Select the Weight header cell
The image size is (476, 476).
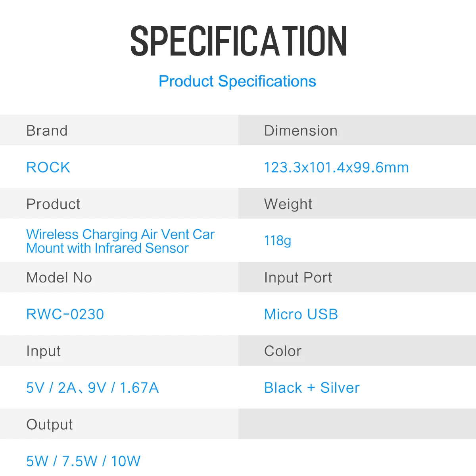[x=357, y=203]
